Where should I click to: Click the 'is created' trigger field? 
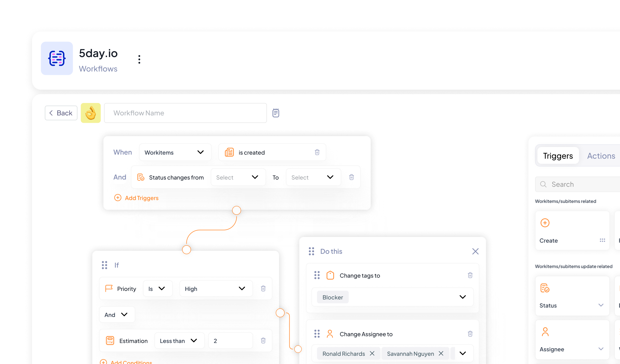[x=272, y=152]
